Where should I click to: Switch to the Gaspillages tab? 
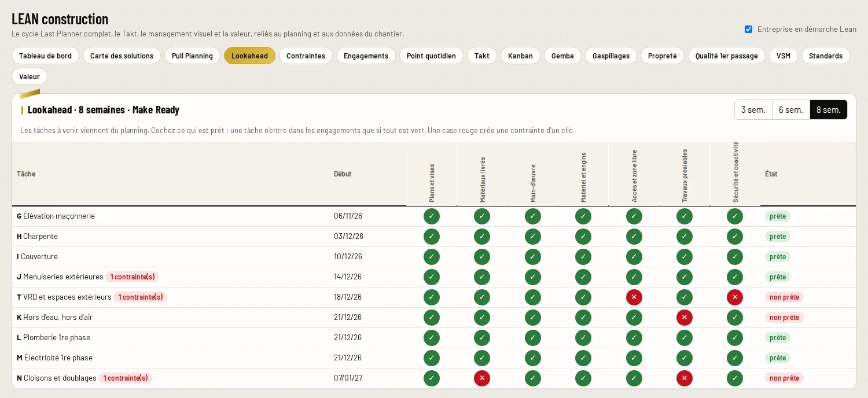(x=611, y=56)
